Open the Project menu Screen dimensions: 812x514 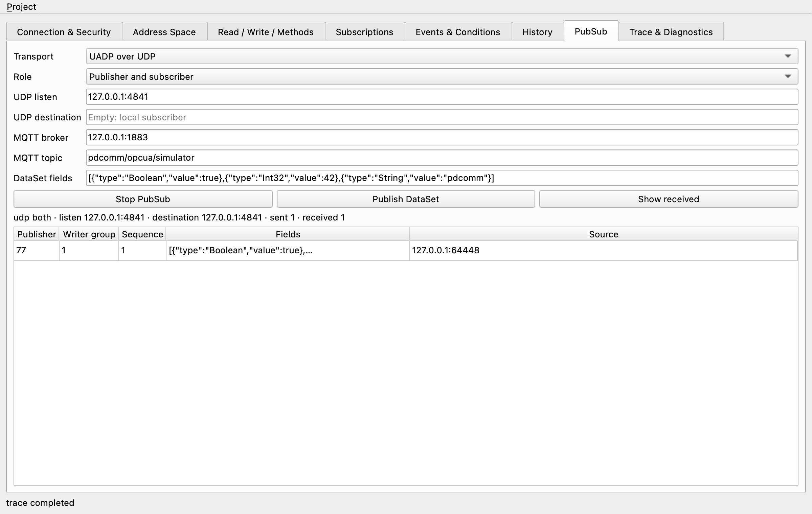pos(21,7)
